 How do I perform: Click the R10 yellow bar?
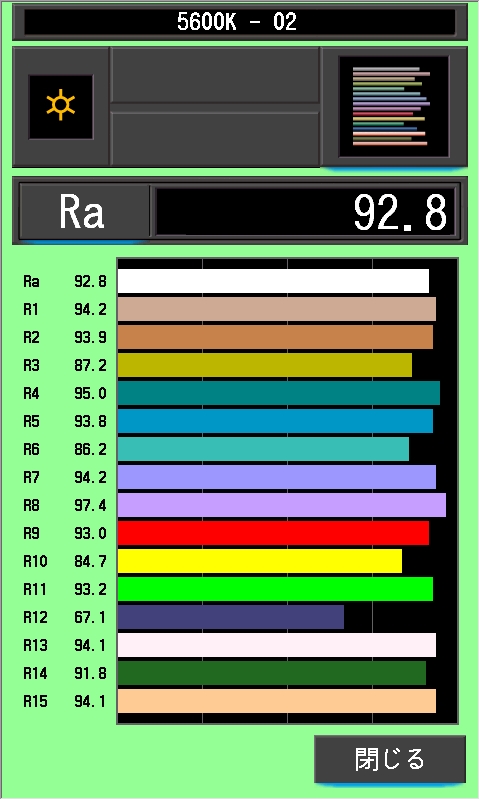pos(260,561)
